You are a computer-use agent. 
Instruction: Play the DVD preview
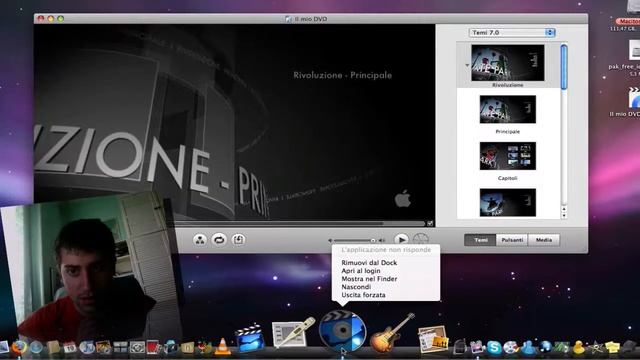401,240
